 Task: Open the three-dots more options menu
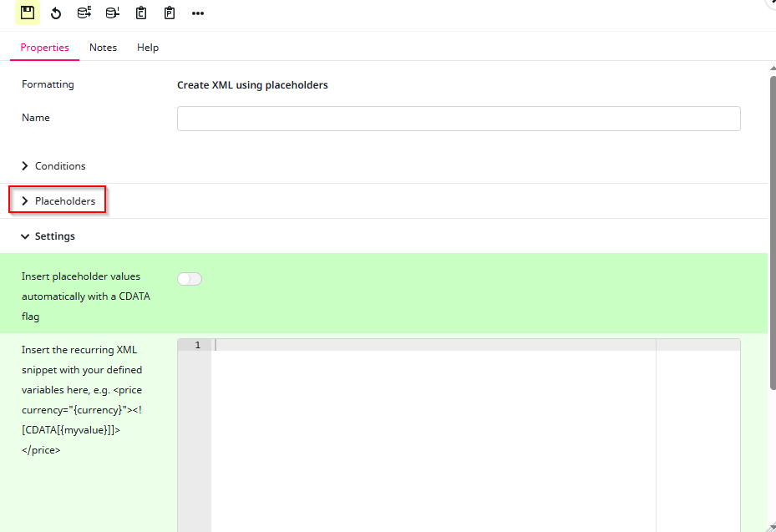click(198, 13)
